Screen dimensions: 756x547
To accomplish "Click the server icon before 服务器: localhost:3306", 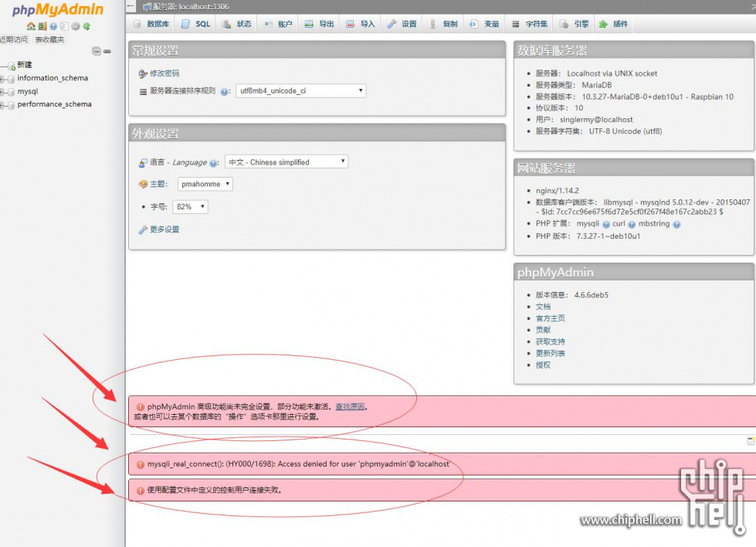I will (147, 7).
